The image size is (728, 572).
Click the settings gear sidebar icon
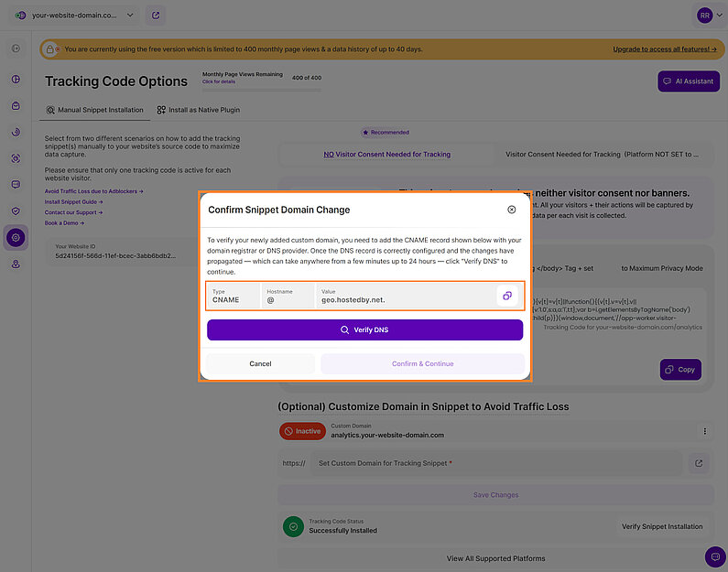[16, 238]
